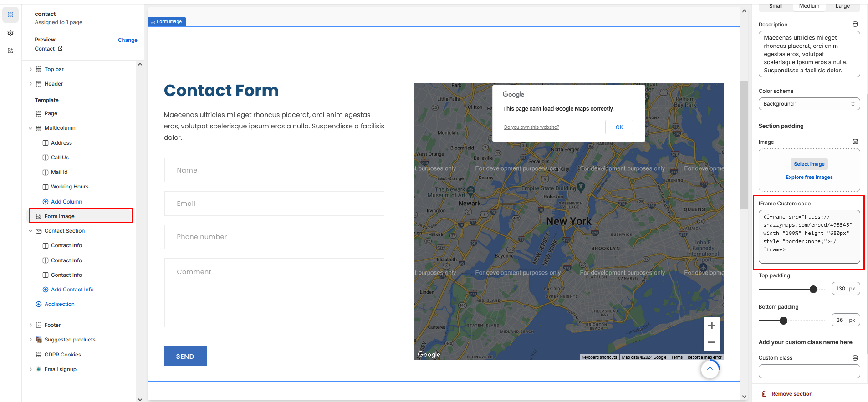The height and width of the screenshot is (402, 868).
Task: Click the Suggested products app icon
Action: [39, 340]
